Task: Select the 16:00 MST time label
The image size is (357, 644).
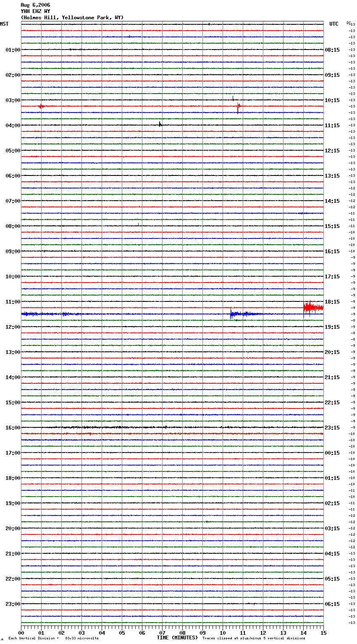Action: tap(13, 428)
